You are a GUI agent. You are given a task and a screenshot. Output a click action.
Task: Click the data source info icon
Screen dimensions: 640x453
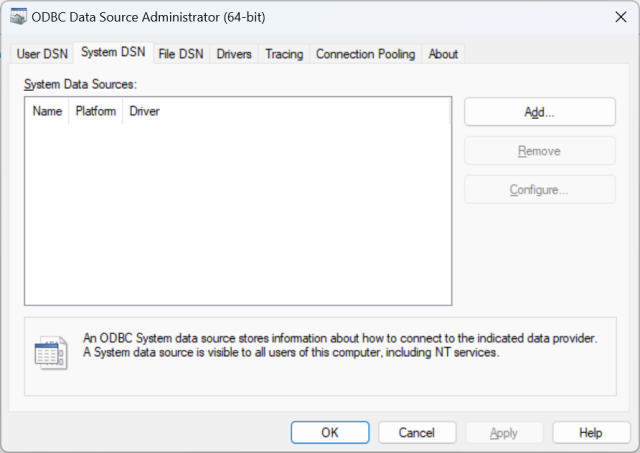pos(50,353)
